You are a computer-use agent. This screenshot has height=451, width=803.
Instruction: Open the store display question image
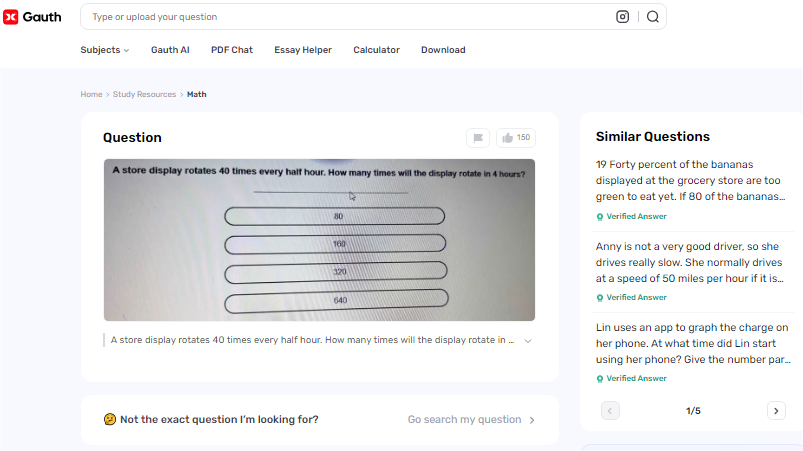pyautogui.click(x=319, y=240)
